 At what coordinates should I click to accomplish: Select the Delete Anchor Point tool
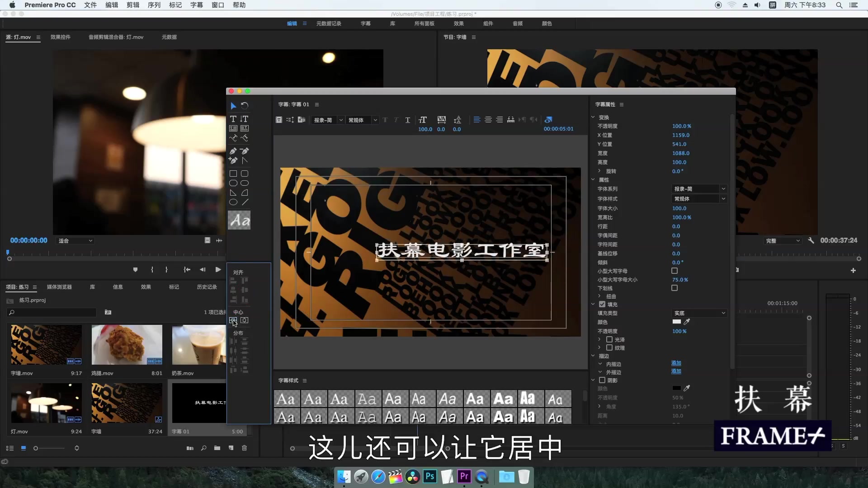click(245, 151)
